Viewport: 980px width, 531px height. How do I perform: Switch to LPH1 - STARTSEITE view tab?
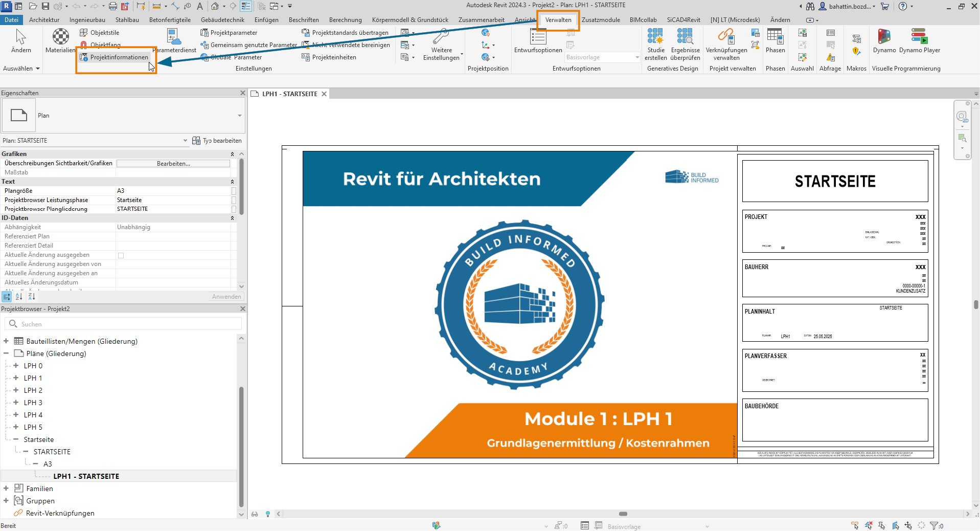289,94
